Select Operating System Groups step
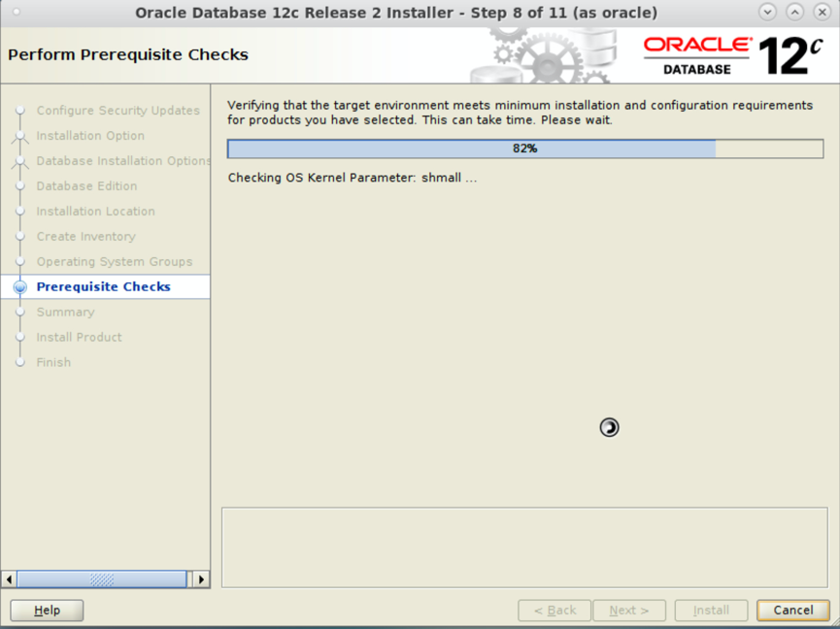Image resolution: width=840 pixels, height=629 pixels. (115, 261)
